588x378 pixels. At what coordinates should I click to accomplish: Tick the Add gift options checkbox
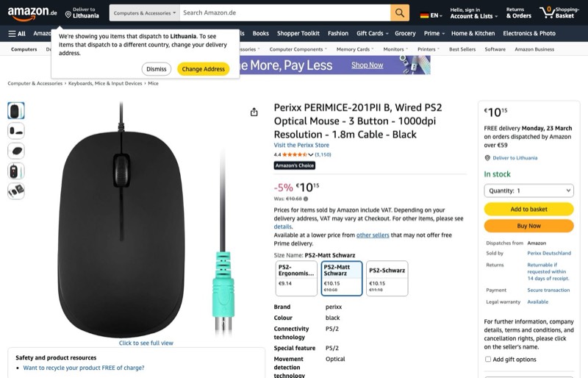(x=488, y=359)
